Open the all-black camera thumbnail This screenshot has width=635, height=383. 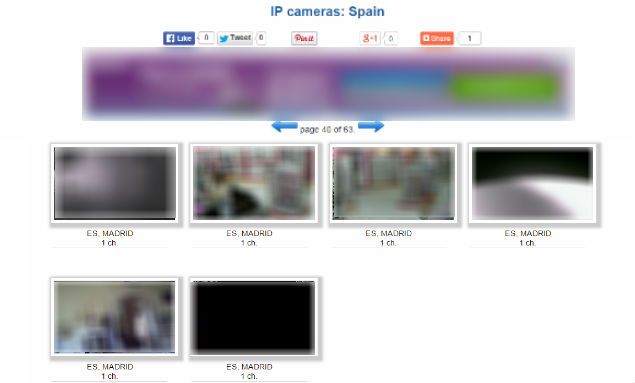click(x=254, y=317)
